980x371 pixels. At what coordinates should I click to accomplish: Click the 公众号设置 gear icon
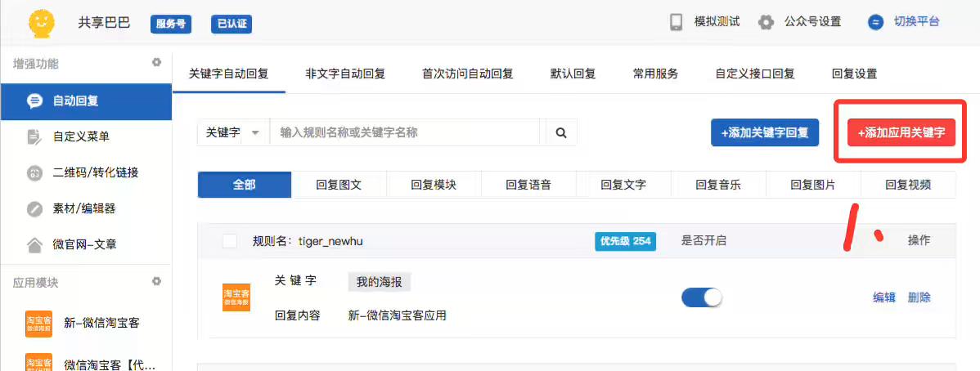click(x=766, y=22)
